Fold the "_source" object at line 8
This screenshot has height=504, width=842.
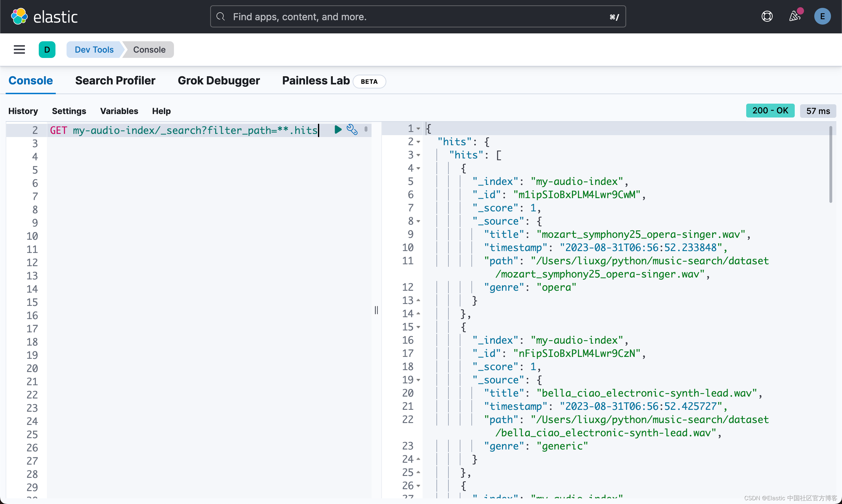[x=418, y=221]
